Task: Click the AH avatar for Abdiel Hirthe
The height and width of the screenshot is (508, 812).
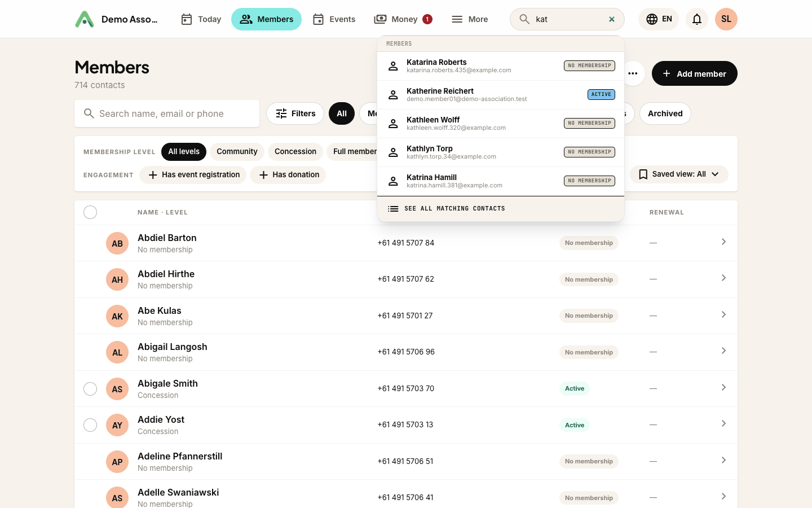Action: pos(117,279)
